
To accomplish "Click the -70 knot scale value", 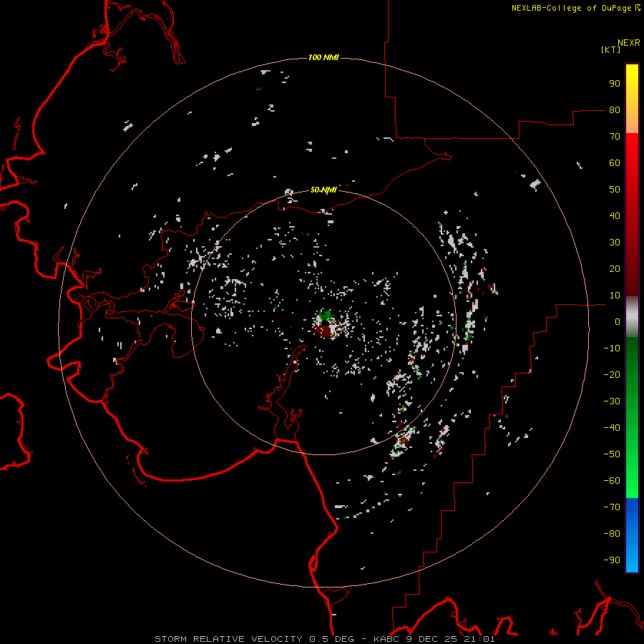I will [x=612, y=507].
